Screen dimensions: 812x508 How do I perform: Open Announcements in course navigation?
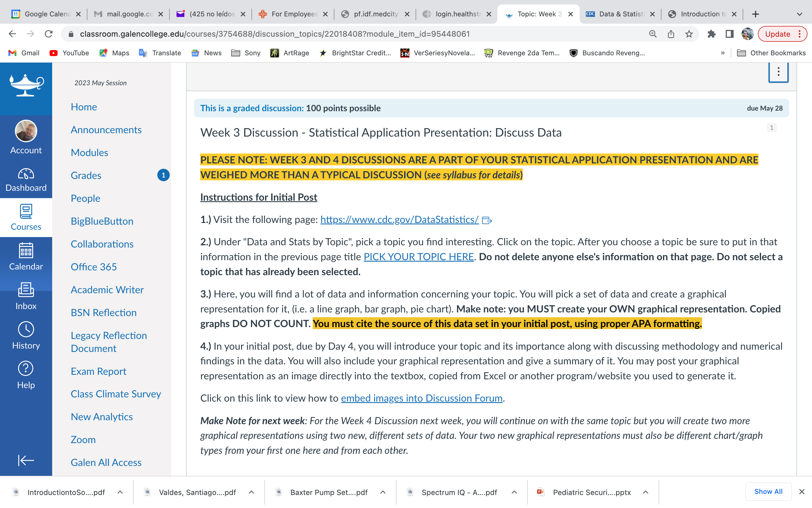click(106, 130)
